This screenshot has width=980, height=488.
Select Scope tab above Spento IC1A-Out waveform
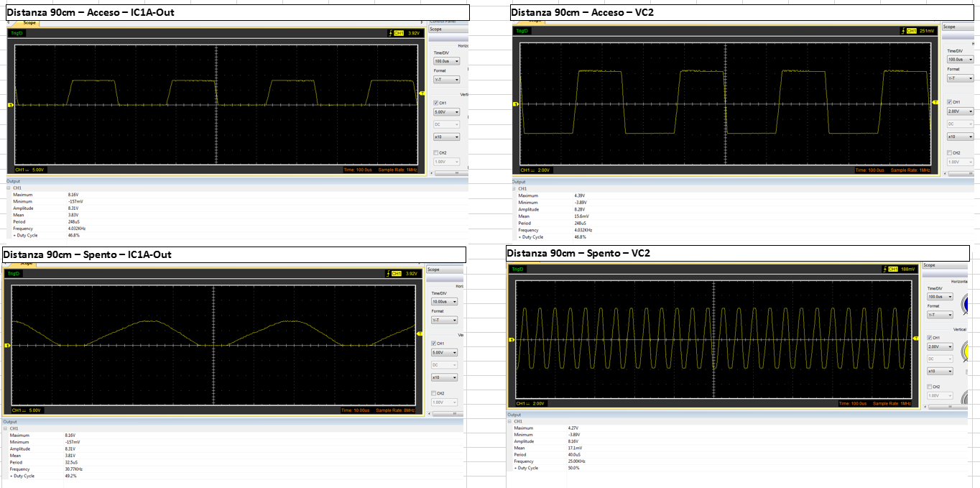[x=25, y=263]
